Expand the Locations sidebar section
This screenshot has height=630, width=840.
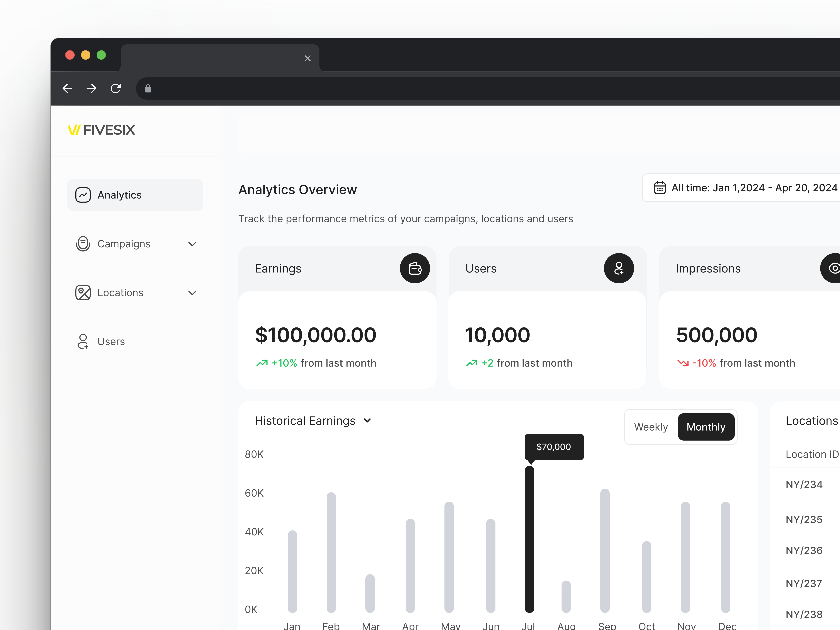click(192, 293)
